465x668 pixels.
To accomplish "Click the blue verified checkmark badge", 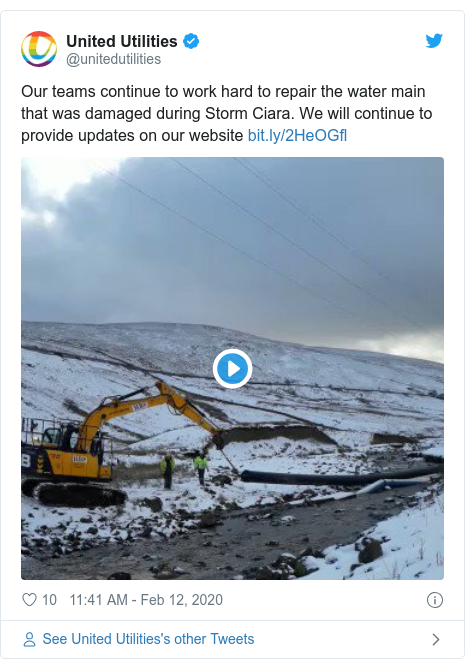I will point(191,41).
